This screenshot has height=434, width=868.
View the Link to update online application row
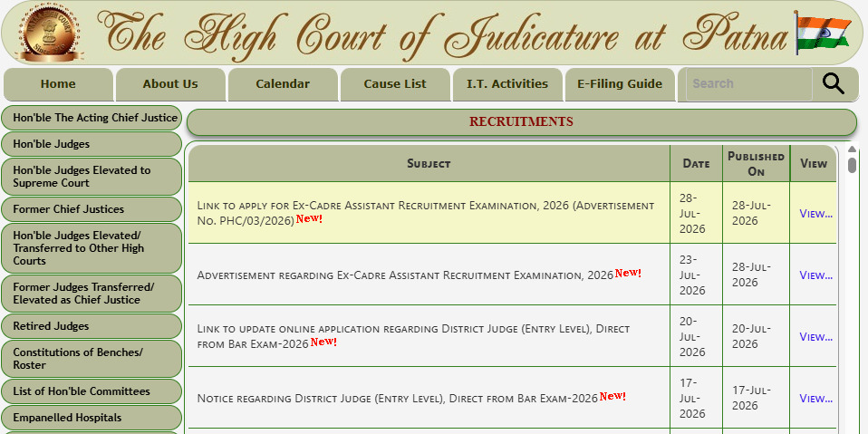coord(815,336)
